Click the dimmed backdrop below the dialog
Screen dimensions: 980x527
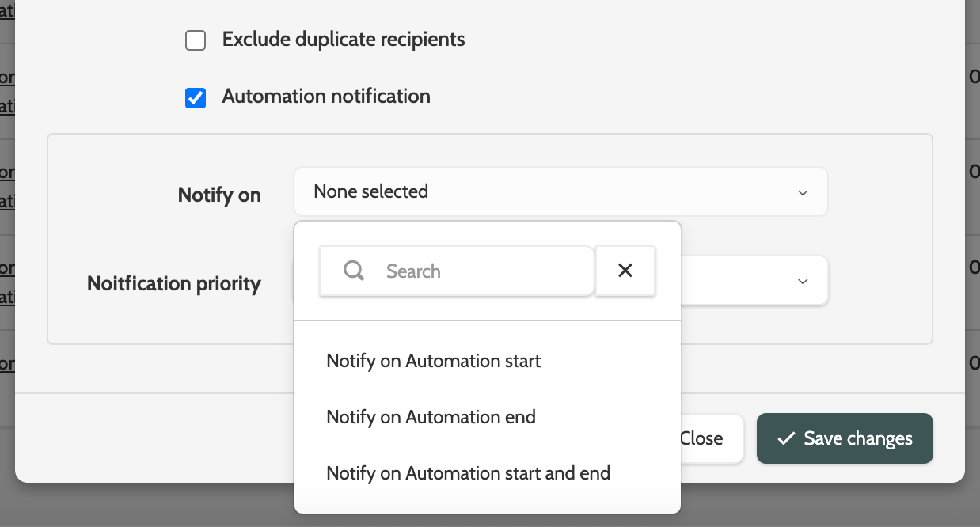point(792,506)
